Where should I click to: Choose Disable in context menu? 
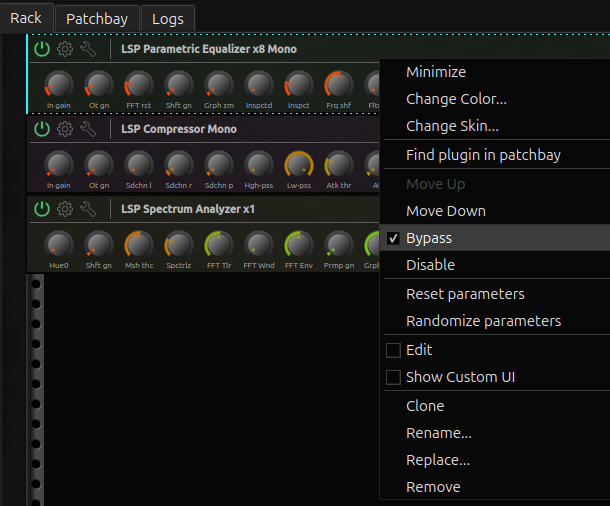point(495,264)
